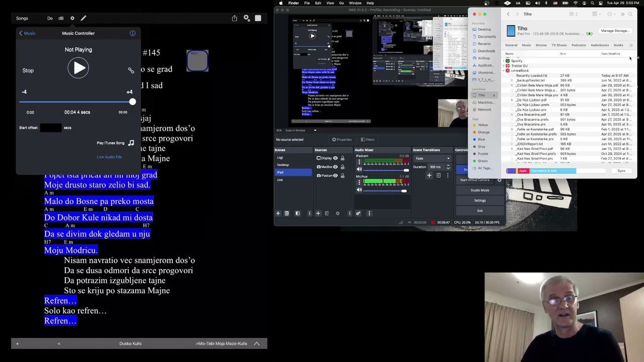
Task: Remove scene transition with trash icon
Action: 438,175
